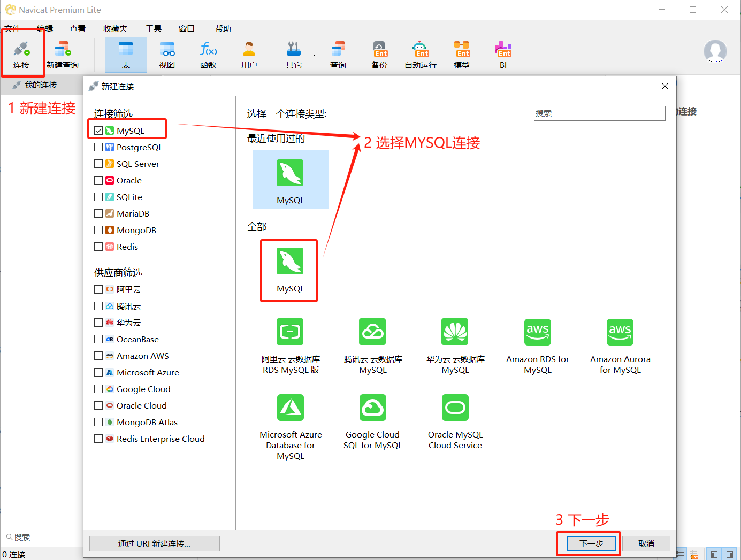
Task: Expand the Others (其它) dropdown arrow
Action: 314,55
